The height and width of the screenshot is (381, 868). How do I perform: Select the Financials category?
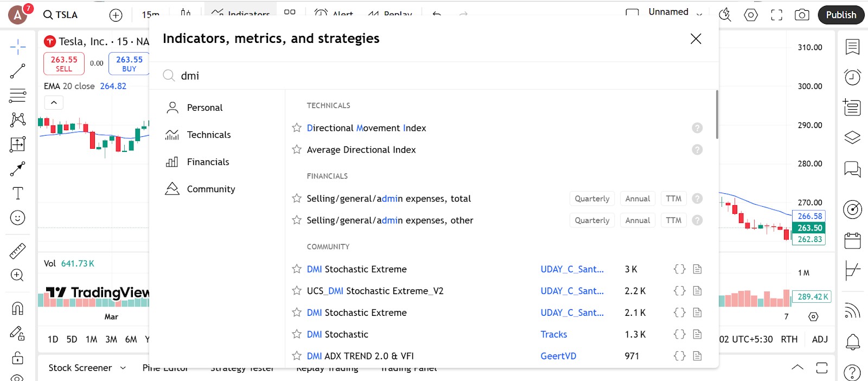point(217,162)
